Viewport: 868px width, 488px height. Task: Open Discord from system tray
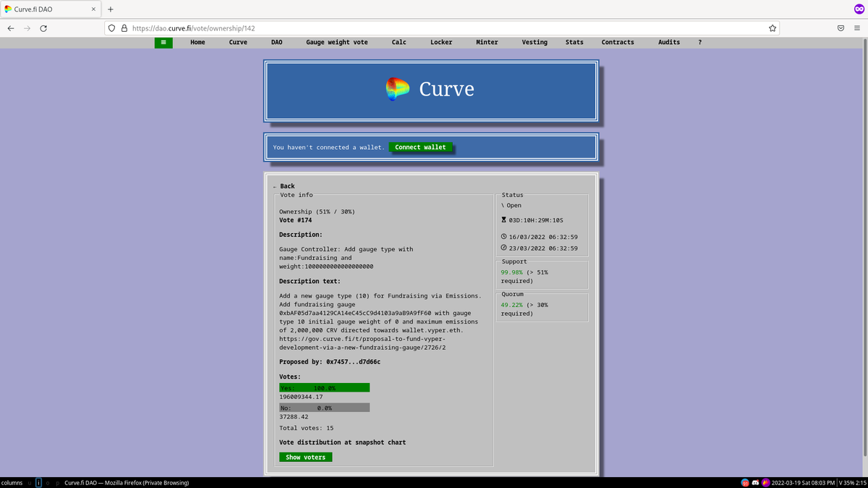point(756,483)
